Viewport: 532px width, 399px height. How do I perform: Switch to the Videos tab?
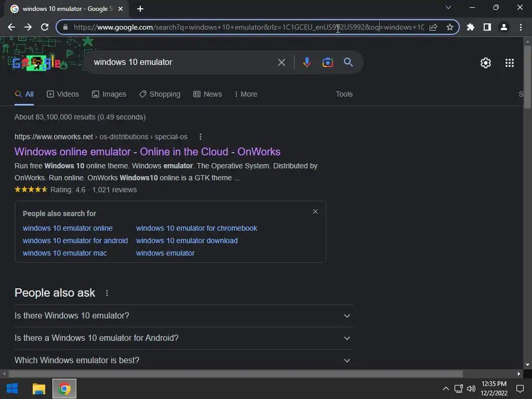[x=63, y=95]
